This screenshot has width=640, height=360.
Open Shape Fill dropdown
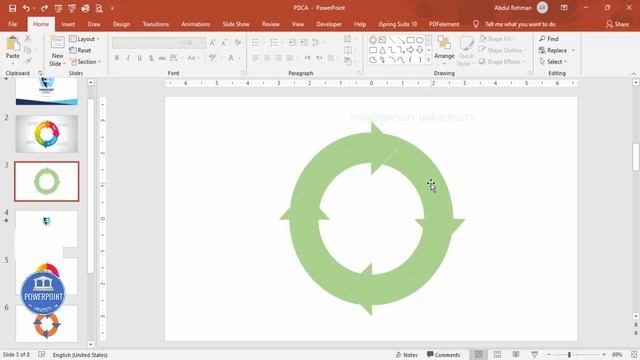point(497,39)
